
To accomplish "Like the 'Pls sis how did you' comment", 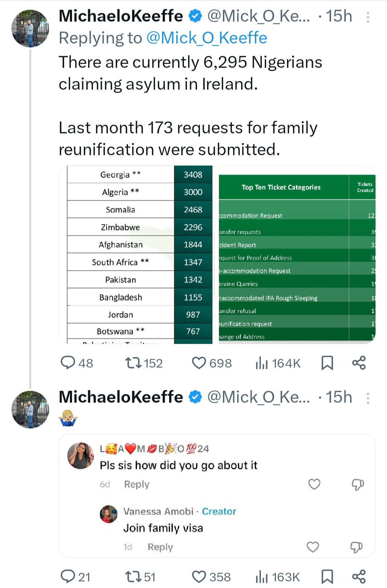I will click(314, 484).
